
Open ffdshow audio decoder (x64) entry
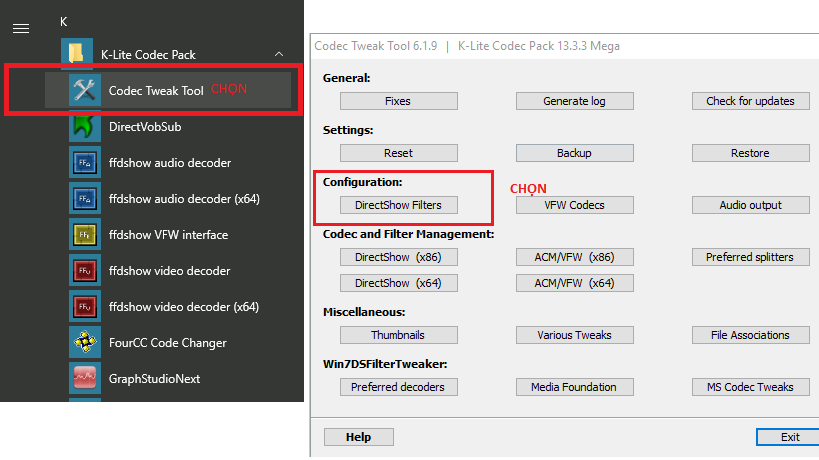click(x=184, y=199)
